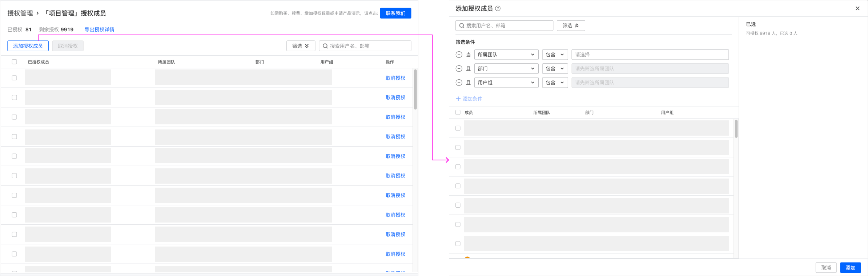This screenshot has width=868, height=276.
Task: Click the greyed 取消授权 button beside 添加授权成员
Action: pos(68,46)
